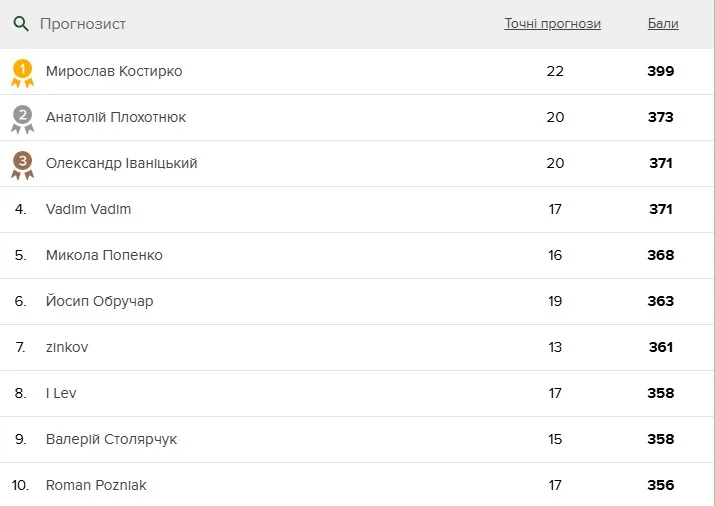
Task: Sort by Точні прогнози column
Action: tap(552, 24)
